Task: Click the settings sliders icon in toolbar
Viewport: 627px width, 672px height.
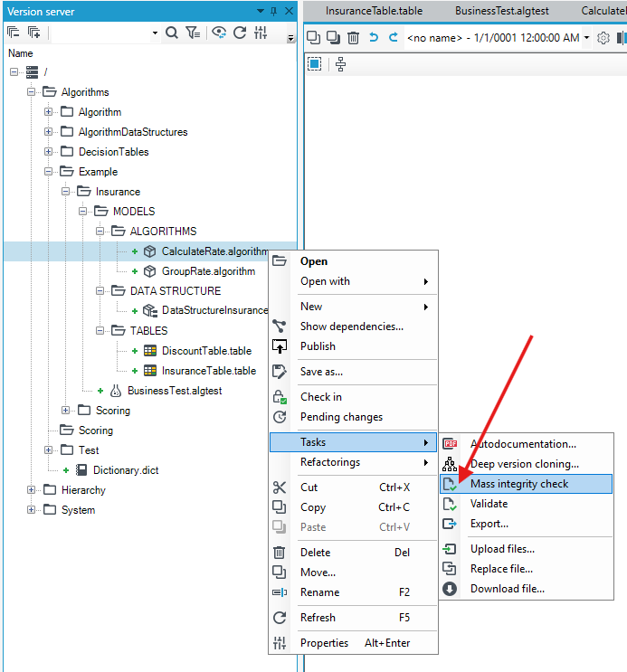Action: (x=261, y=33)
